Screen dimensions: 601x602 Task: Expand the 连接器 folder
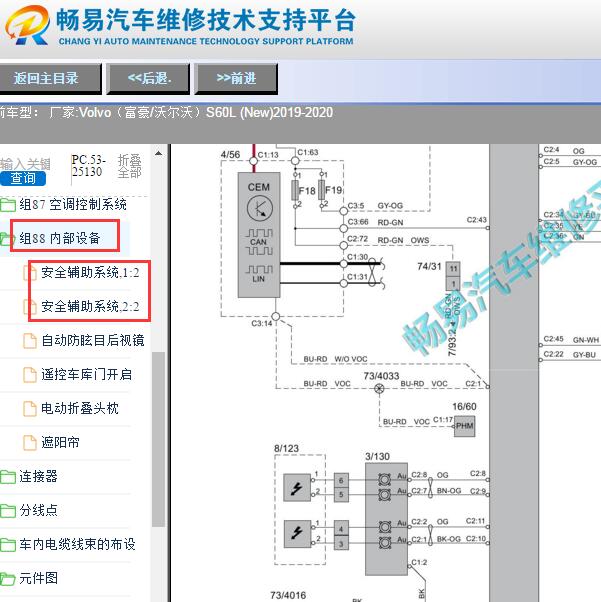[x=38, y=476]
